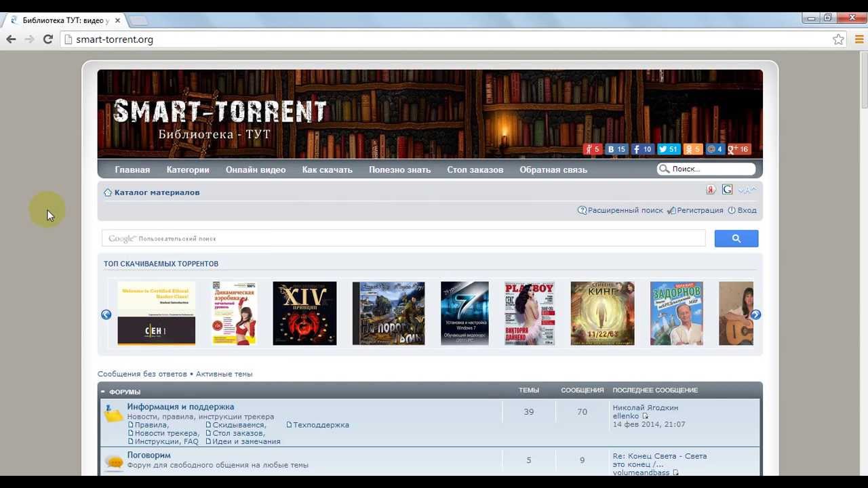Open the Расширенный поиск link
Image resolution: width=868 pixels, height=488 pixels.
[x=620, y=210]
